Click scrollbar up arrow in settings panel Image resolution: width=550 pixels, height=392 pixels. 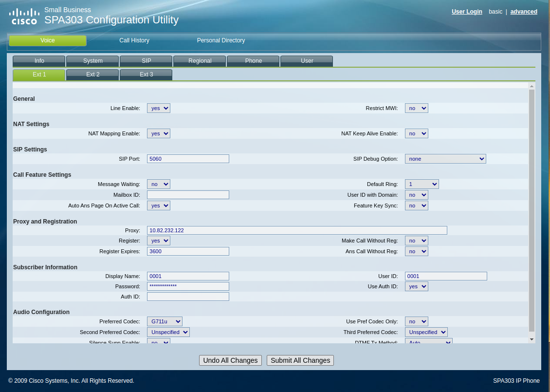[x=532, y=86]
